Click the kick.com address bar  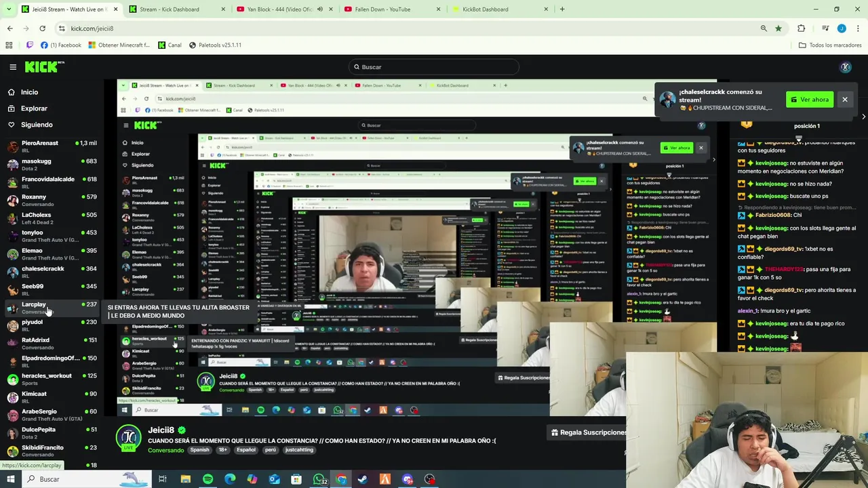[x=407, y=28]
